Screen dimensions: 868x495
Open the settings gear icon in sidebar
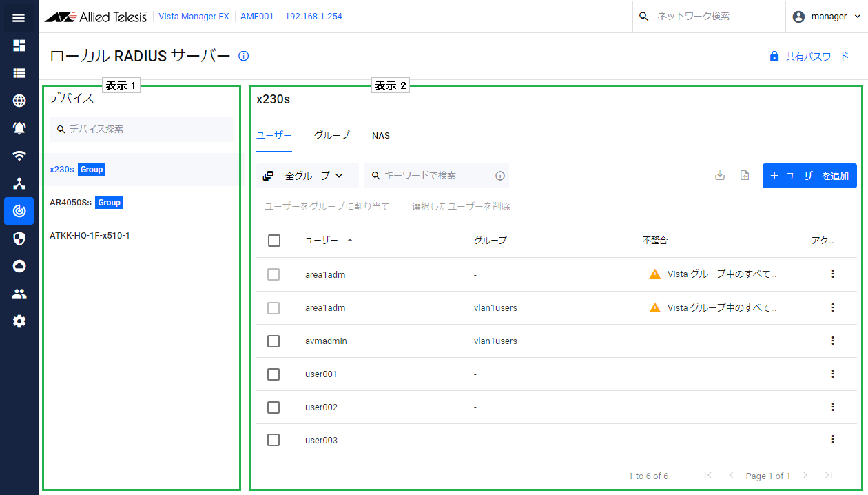(x=19, y=321)
